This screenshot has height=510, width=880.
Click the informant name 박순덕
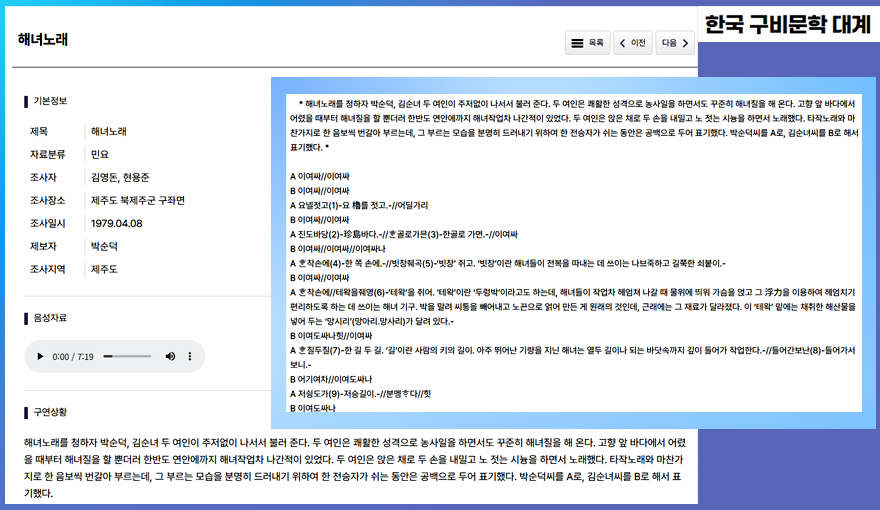point(105,246)
